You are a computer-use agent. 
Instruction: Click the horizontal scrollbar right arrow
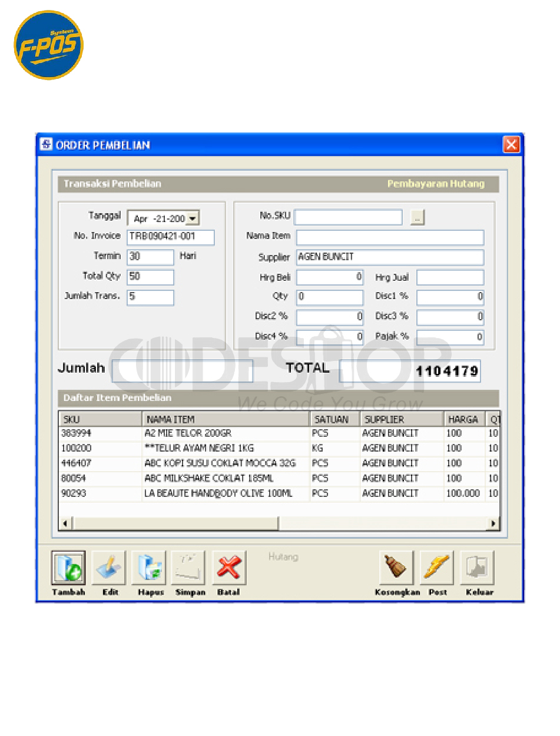pos(493,523)
